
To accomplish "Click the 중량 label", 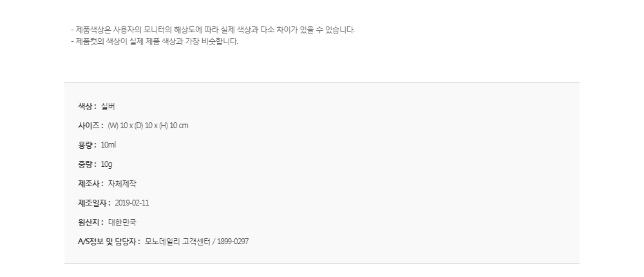I will pos(87,164).
